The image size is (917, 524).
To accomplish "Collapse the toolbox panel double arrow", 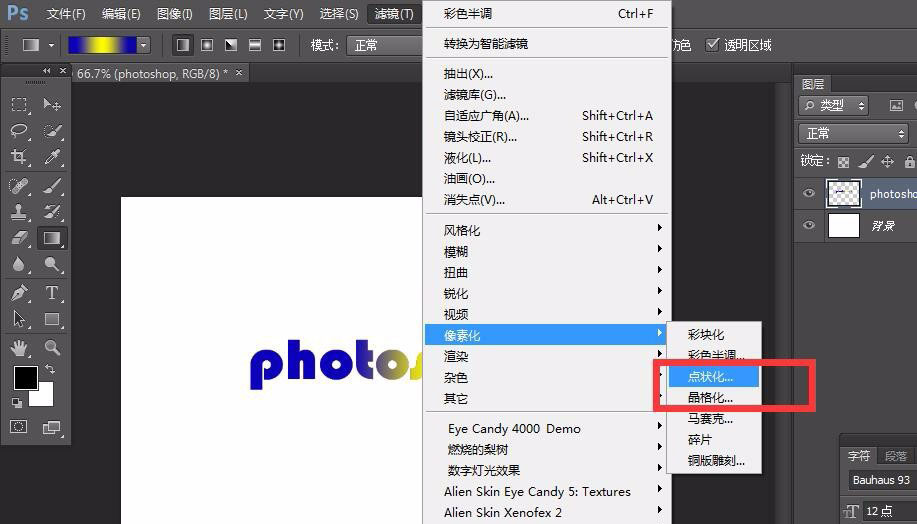I will tap(46, 71).
